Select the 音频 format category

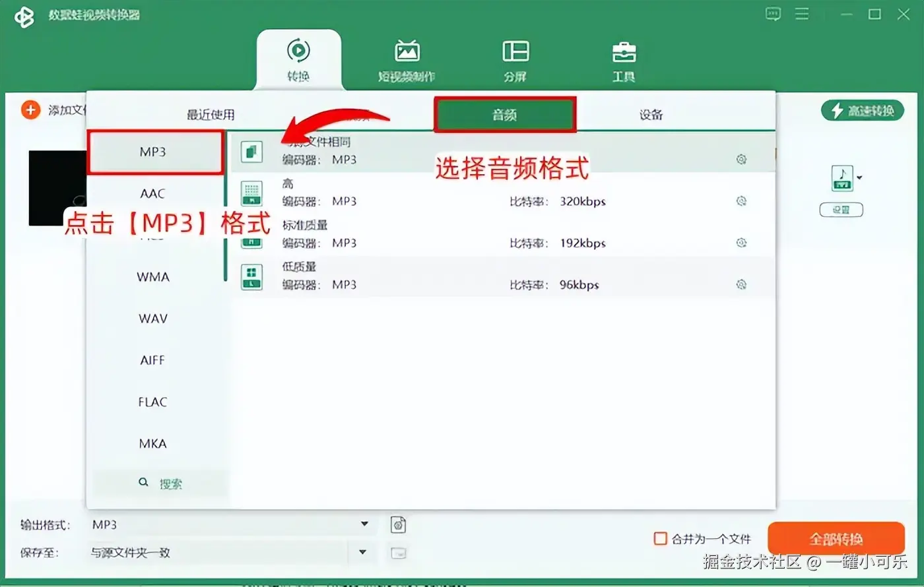click(x=505, y=115)
